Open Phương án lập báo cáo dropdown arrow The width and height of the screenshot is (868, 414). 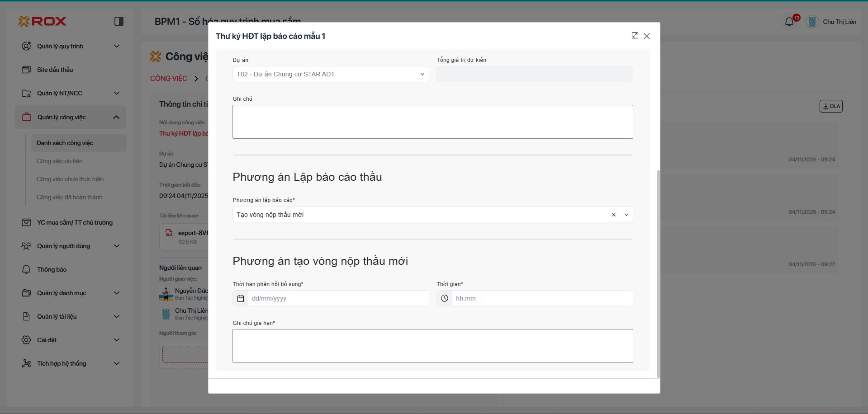tap(626, 215)
